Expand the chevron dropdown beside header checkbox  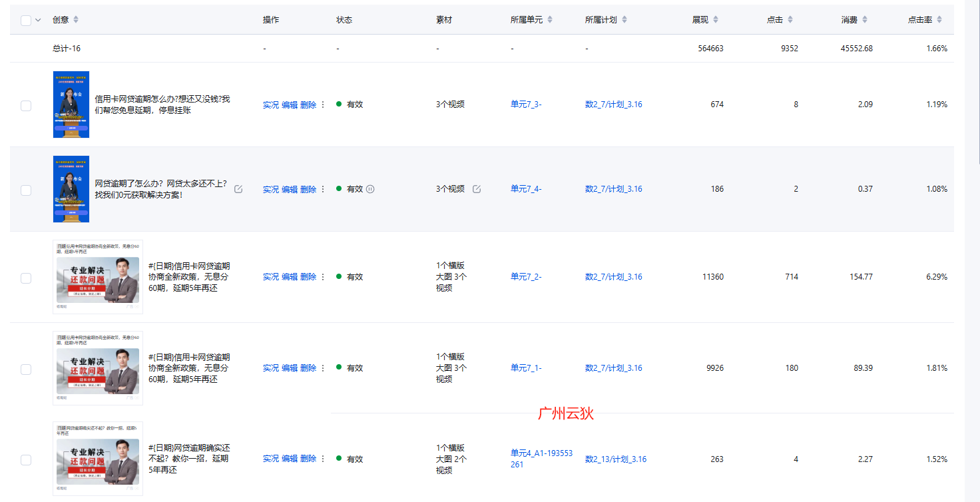pyautogui.click(x=38, y=20)
